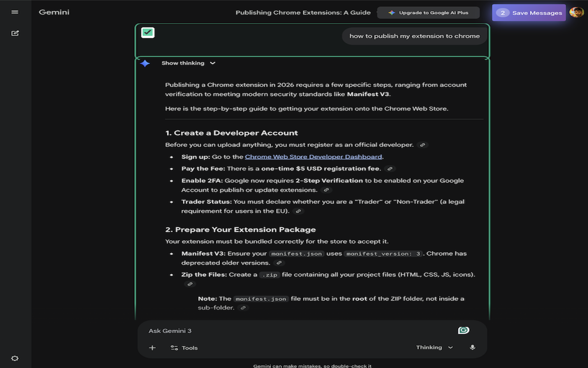This screenshot has width=588, height=368.
Task: Open Settings via the gear icon
Action: pyautogui.click(x=15, y=358)
